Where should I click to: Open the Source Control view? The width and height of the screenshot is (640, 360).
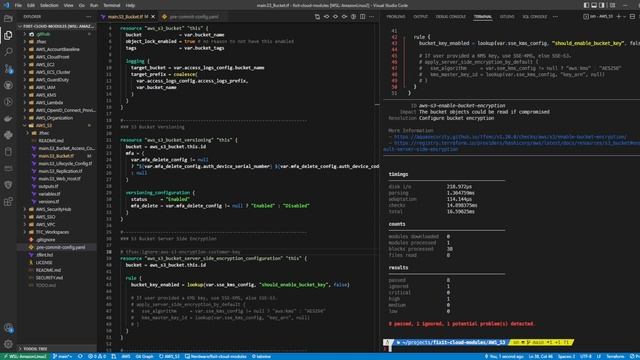pyautogui.click(x=8, y=69)
